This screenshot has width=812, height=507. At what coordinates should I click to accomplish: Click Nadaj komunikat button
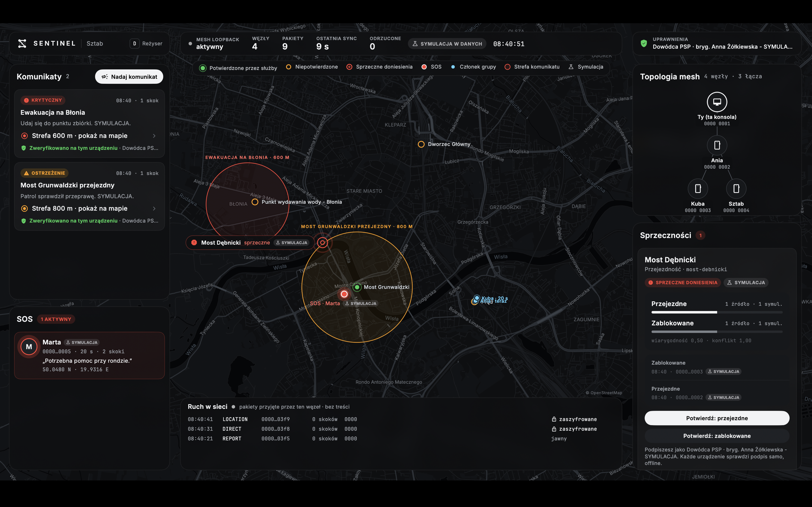129,77
